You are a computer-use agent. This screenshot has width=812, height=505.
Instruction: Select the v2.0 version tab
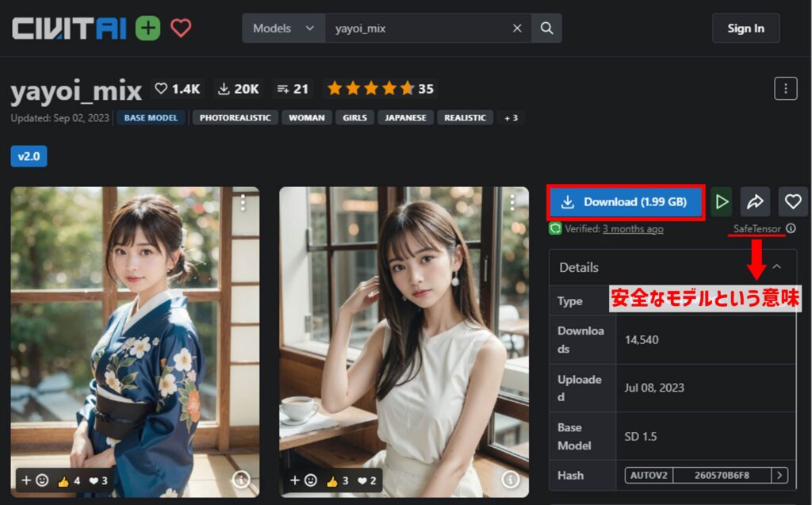pos(29,156)
